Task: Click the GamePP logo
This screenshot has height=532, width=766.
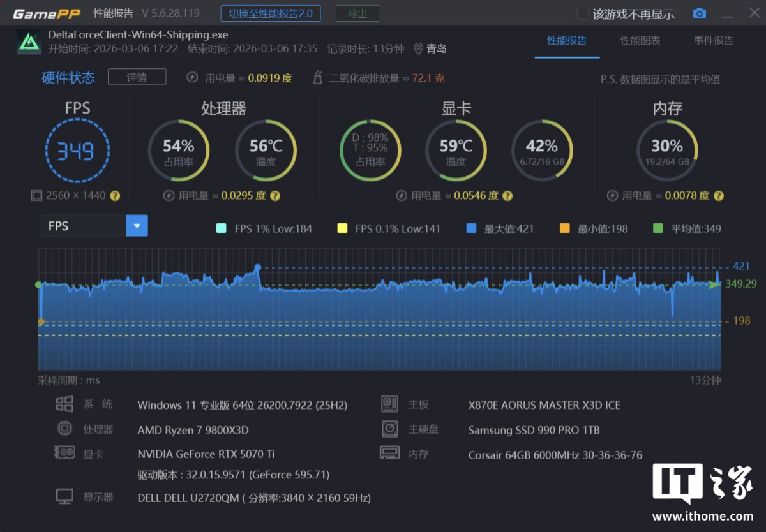Action: point(46,13)
